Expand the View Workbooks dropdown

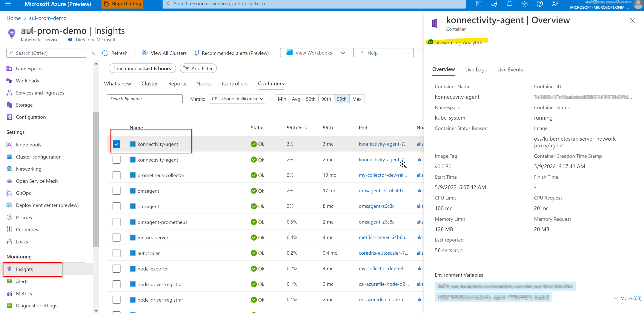pyautogui.click(x=314, y=53)
